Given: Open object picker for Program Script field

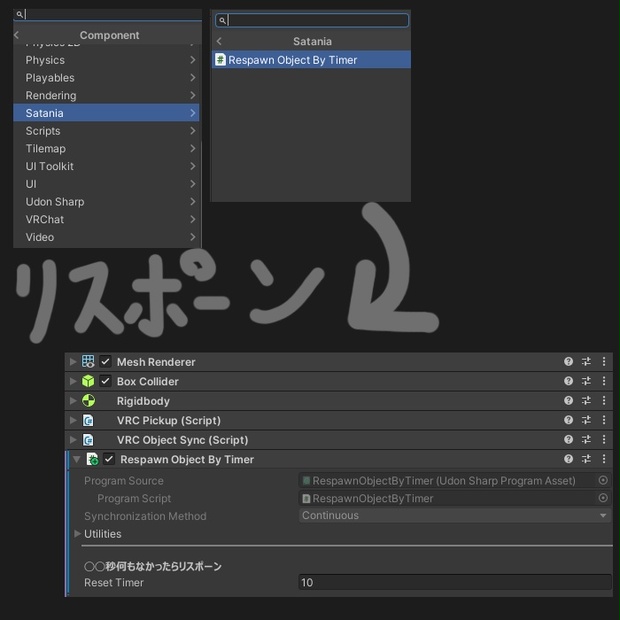Looking at the screenshot, I should (603, 498).
